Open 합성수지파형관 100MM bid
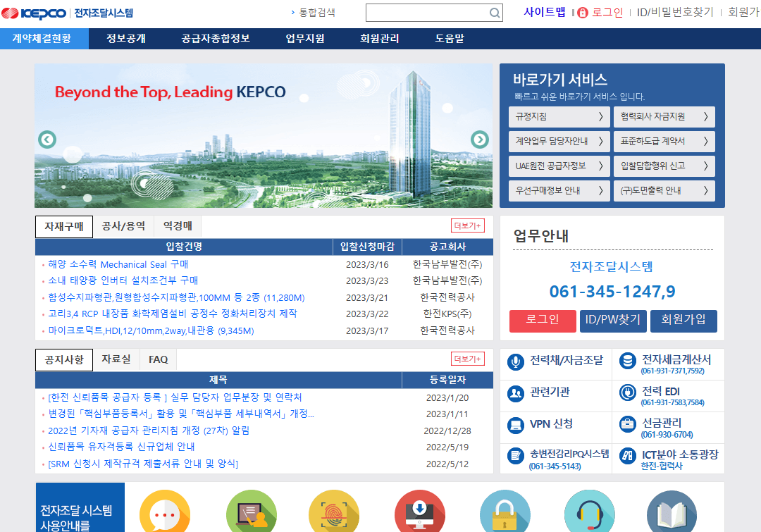The image size is (761, 532). 177,297
